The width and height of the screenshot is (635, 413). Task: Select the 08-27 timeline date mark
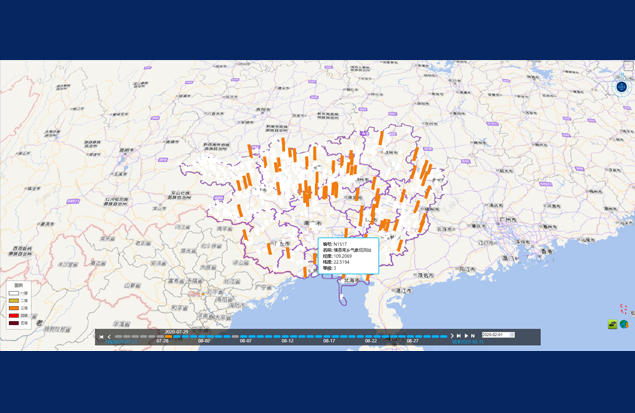point(412,341)
